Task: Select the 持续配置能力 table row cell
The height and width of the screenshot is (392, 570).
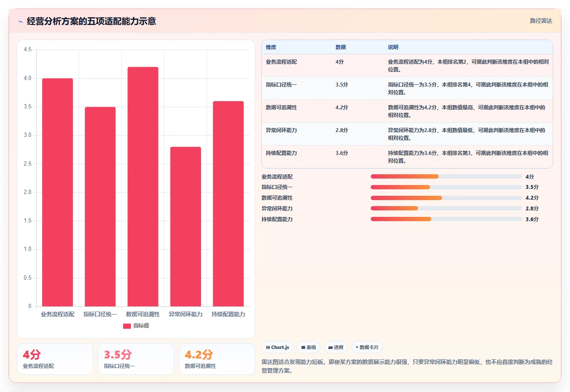Action: 281,153
